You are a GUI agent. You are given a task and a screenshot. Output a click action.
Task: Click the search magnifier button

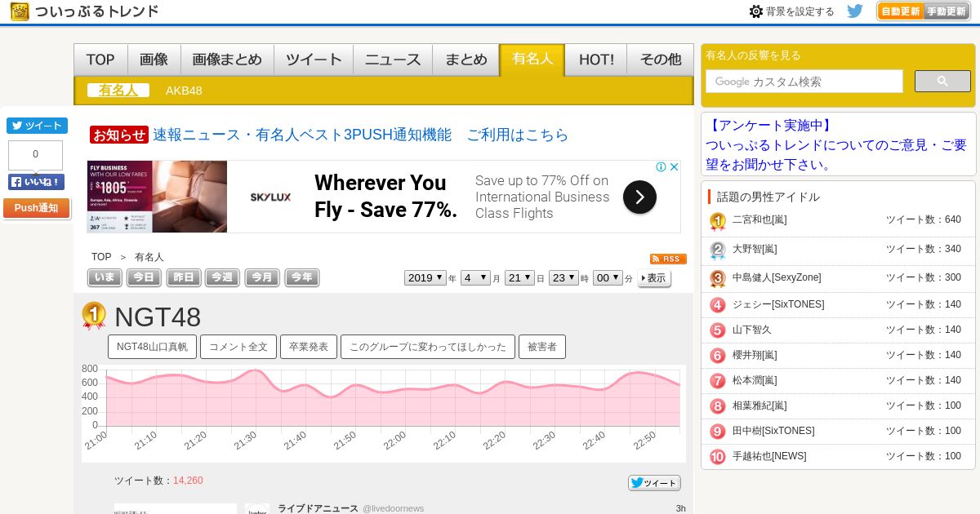(x=942, y=82)
